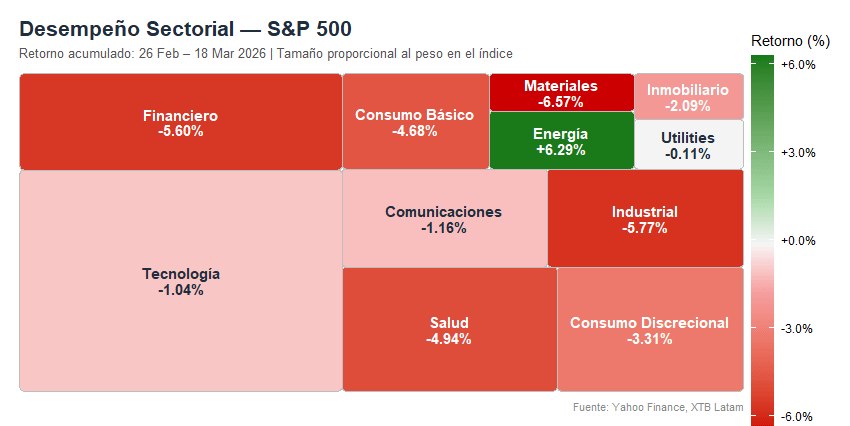Select the green Energía tile
The image size is (850, 426).
coord(560,141)
